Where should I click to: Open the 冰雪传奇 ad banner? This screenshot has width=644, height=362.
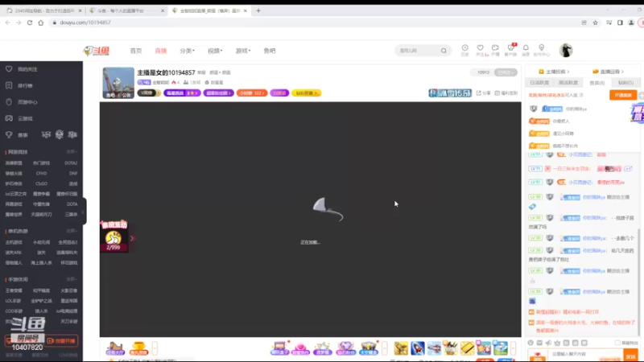(x=450, y=93)
